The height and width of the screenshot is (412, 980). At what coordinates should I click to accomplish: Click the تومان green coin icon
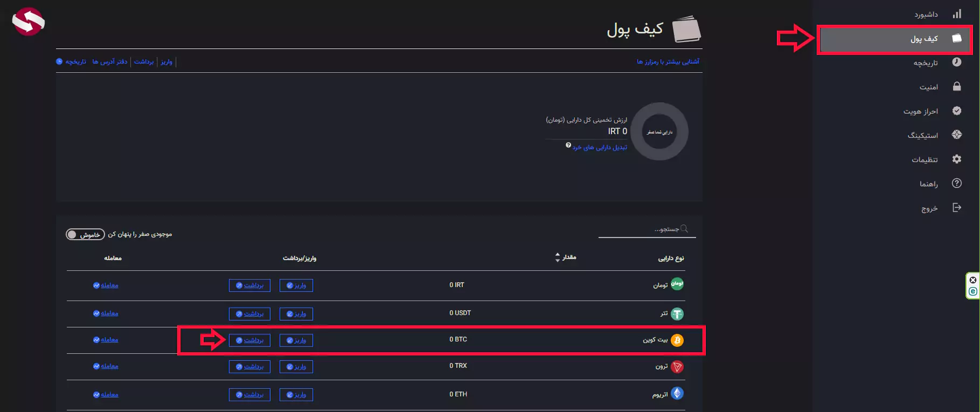click(x=677, y=284)
